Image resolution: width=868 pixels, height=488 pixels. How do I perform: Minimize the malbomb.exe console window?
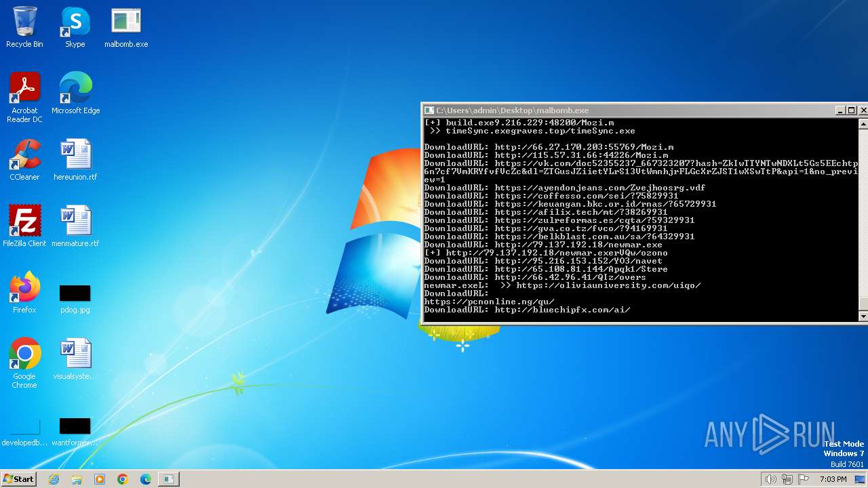841,110
